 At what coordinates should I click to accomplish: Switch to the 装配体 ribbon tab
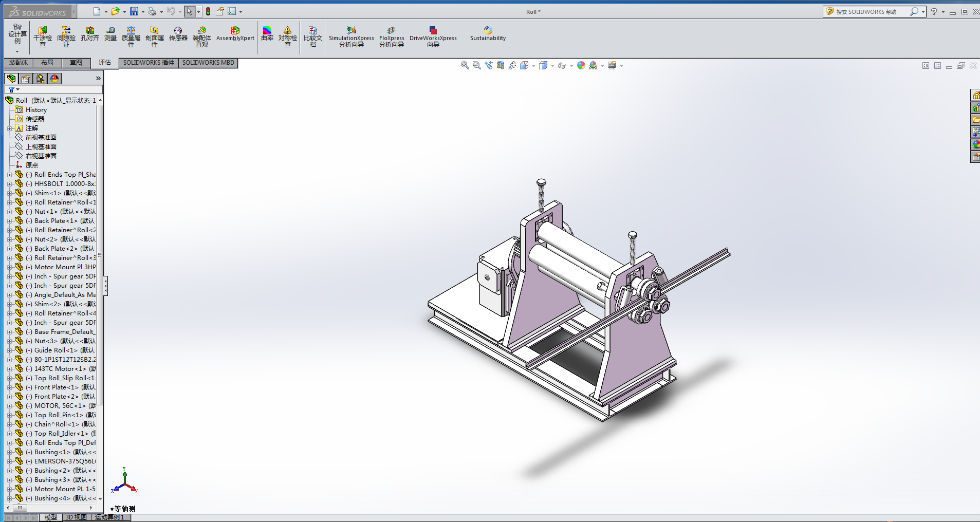click(x=19, y=63)
